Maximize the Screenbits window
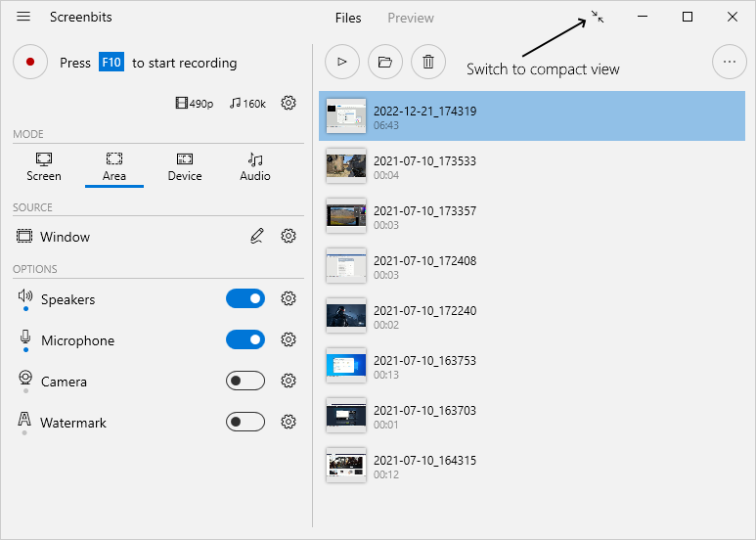 (688, 17)
